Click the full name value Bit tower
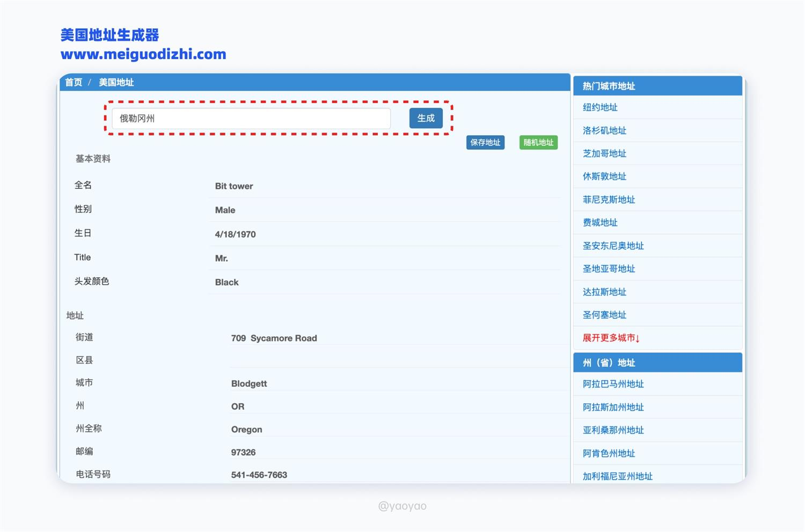Screen dimensions: 805x532 coord(234,186)
